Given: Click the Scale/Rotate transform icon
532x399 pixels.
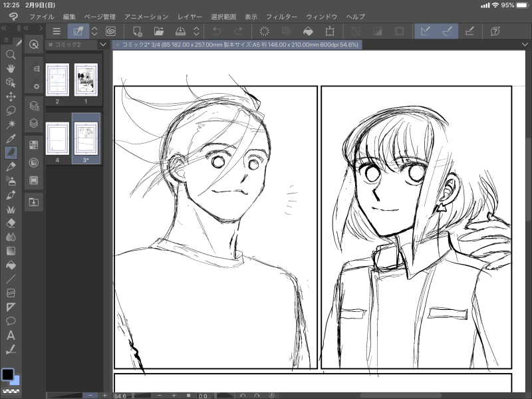Looking at the screenshot, I should tap(329, 31).
